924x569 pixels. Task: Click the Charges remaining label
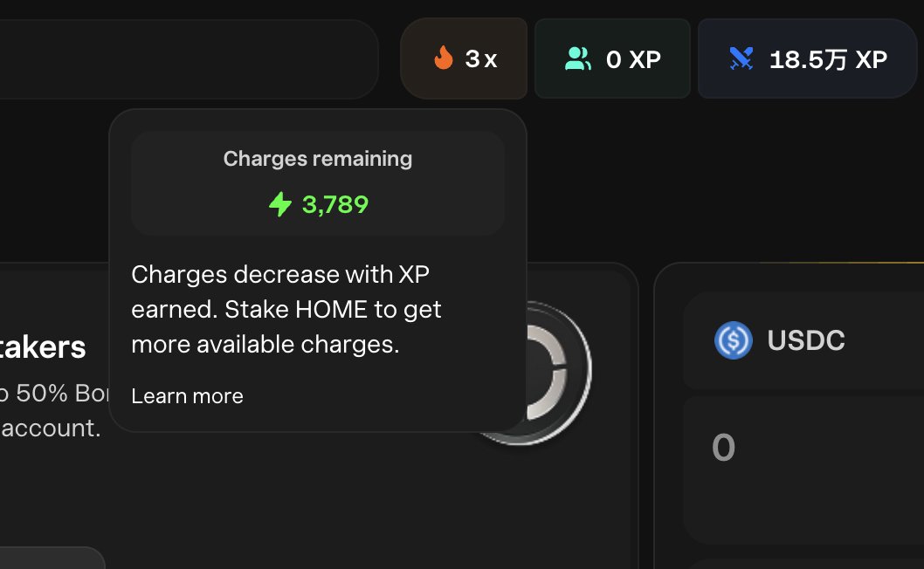coord(318,159)
